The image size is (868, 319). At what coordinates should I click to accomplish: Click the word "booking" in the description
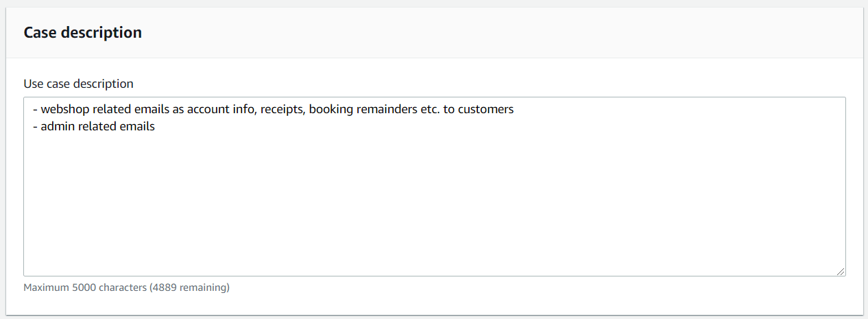pyautogui.click(x=329, y=109)
